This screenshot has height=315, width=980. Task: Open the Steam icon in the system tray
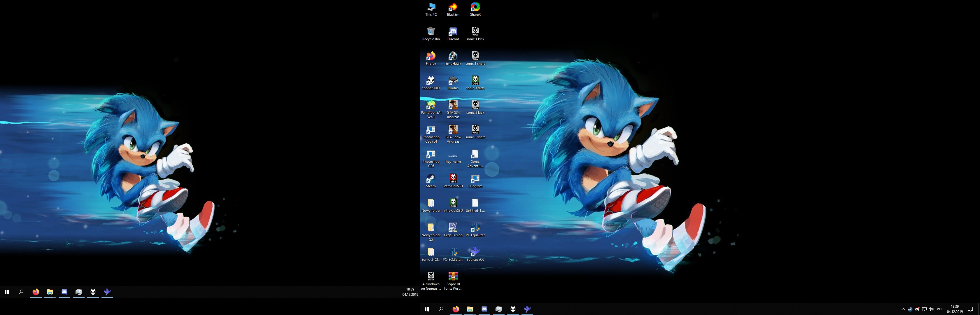tap(910, 309)
